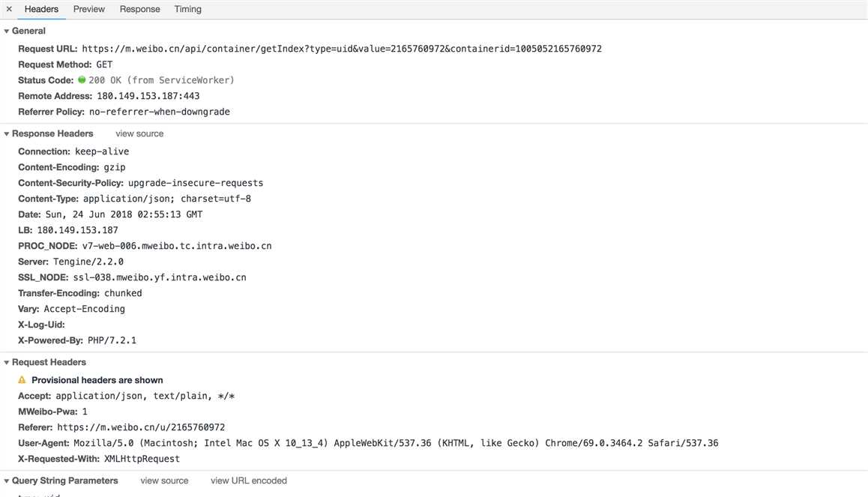This screenshot has height=497, width=868.
Task: Click the X-Powered-By header value
Action: point(112,341)
